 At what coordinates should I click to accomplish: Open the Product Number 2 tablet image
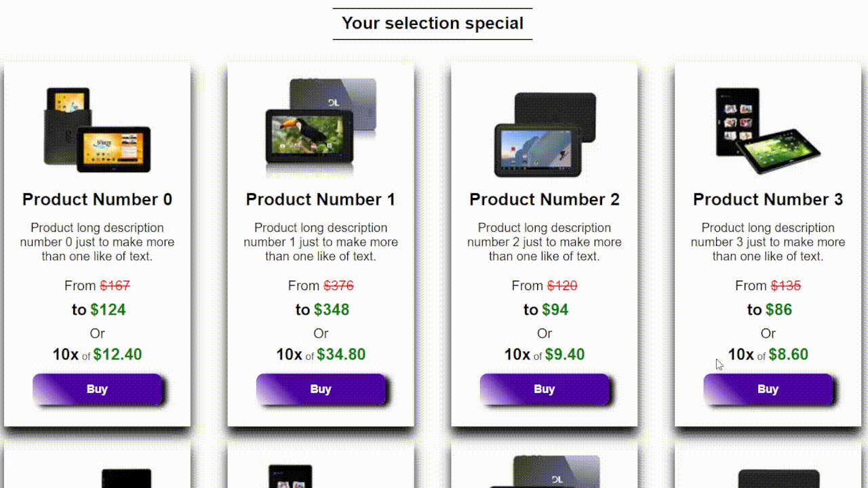545,134
